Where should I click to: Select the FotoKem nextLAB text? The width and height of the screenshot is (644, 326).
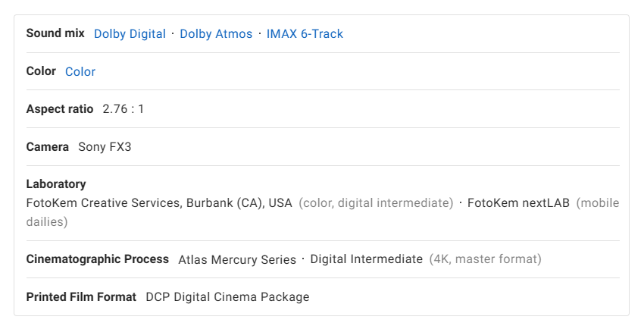(519, 203)
